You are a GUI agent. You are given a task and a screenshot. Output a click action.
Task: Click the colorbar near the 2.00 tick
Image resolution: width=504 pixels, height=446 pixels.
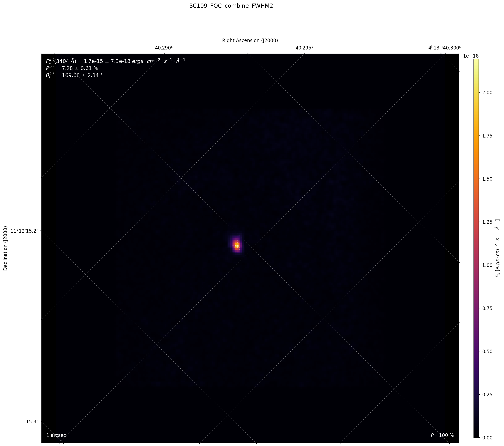476,93
